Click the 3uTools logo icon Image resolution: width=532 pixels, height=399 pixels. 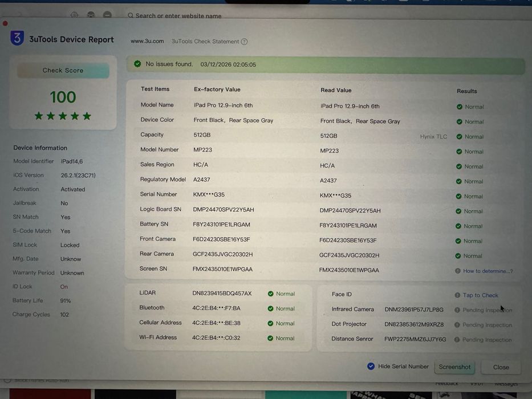[x=17, y=38]
